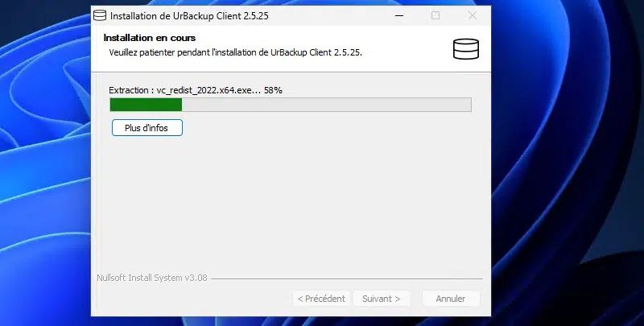Image resolution: width=644 pixels, height=326 pixels.
Task: Click the horizontal separator line beside Nullsoft label
Action: 347,279
